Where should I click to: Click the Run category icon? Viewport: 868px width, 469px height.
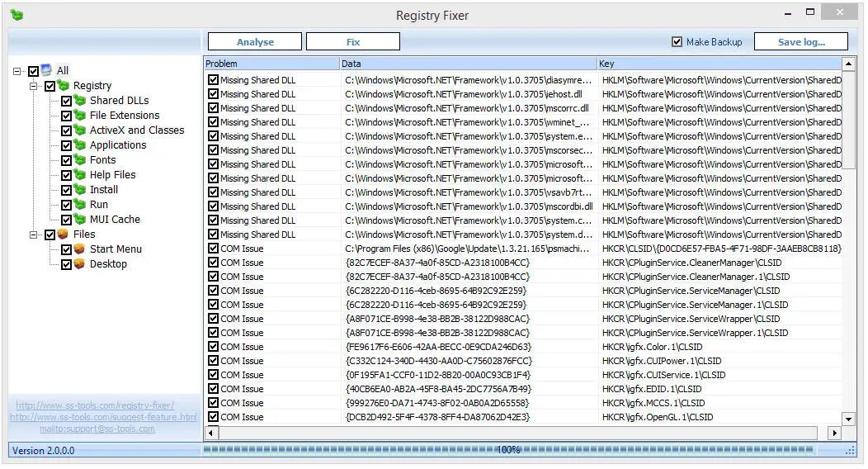(x=80, y=205)
